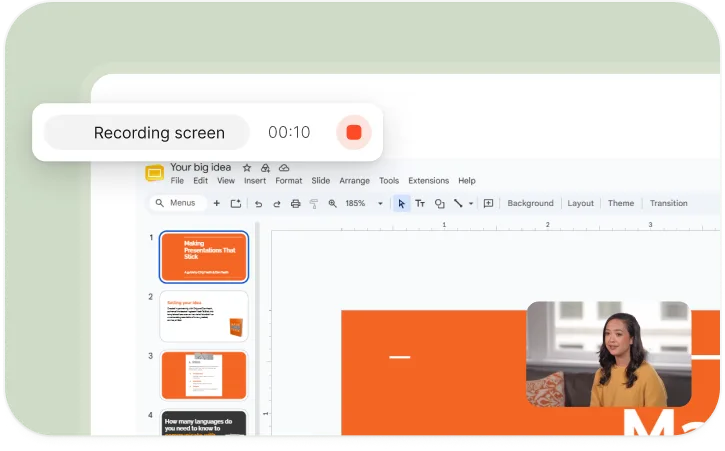The width and height of the screenshot is (725, 451).
Task: Click the Theme button
Action: (621, 203)
